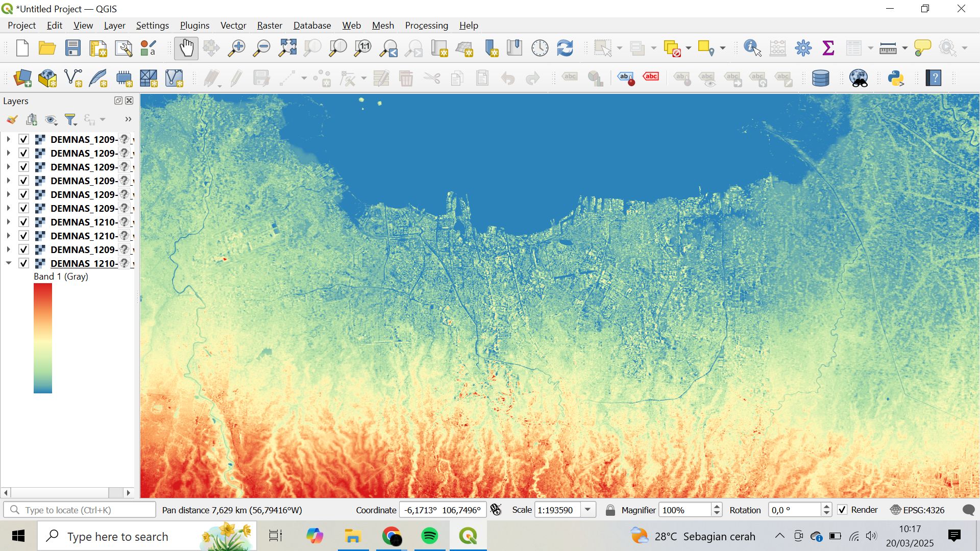The height and width of the screenshot is (551, 980).
Task: Open the Raster menu
Action: [269, 25]
